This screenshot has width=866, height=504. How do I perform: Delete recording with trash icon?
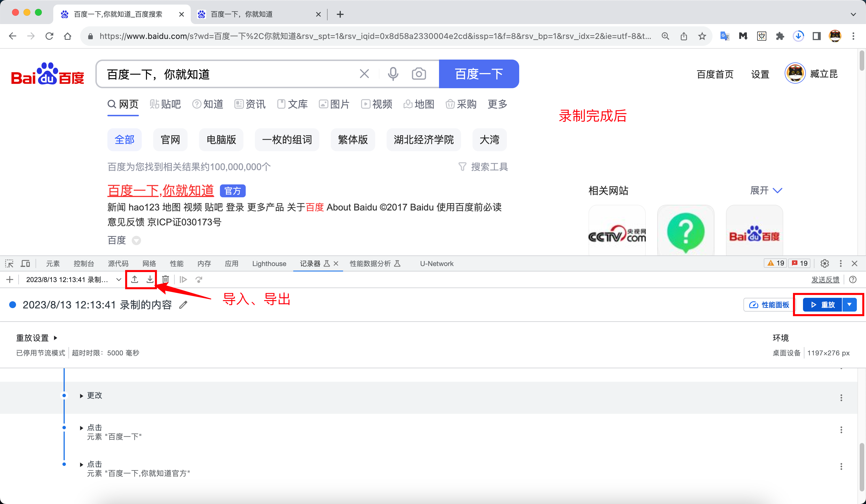pos(165,279)
